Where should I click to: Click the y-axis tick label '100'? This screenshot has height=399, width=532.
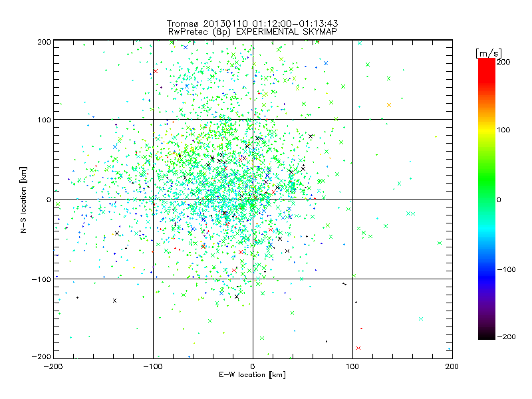click(x=44, y=120)
